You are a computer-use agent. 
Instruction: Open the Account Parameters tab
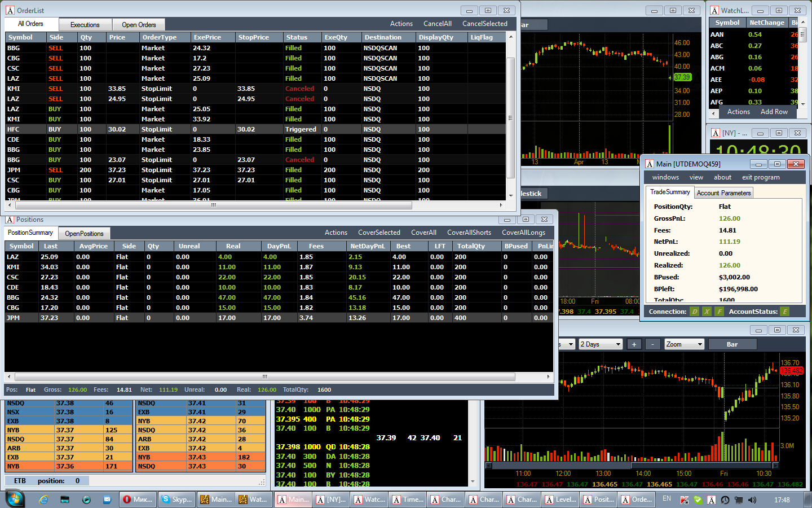[x=723, y=193]
